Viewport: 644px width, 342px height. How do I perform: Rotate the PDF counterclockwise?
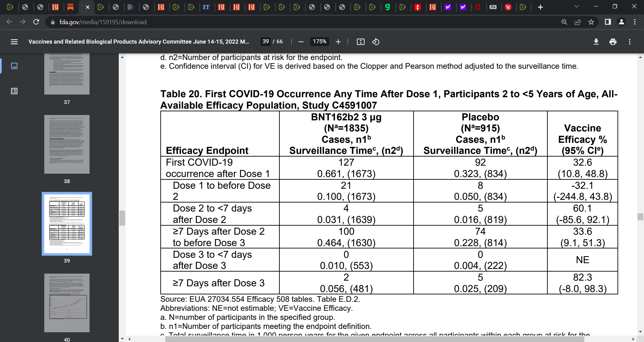pyautogui.click(x=376, y=42)
